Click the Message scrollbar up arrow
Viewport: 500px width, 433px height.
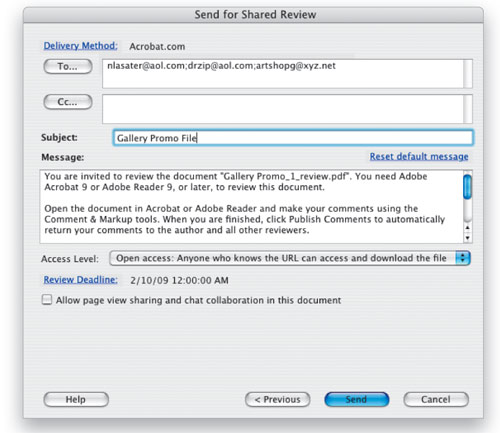[468, 227]
